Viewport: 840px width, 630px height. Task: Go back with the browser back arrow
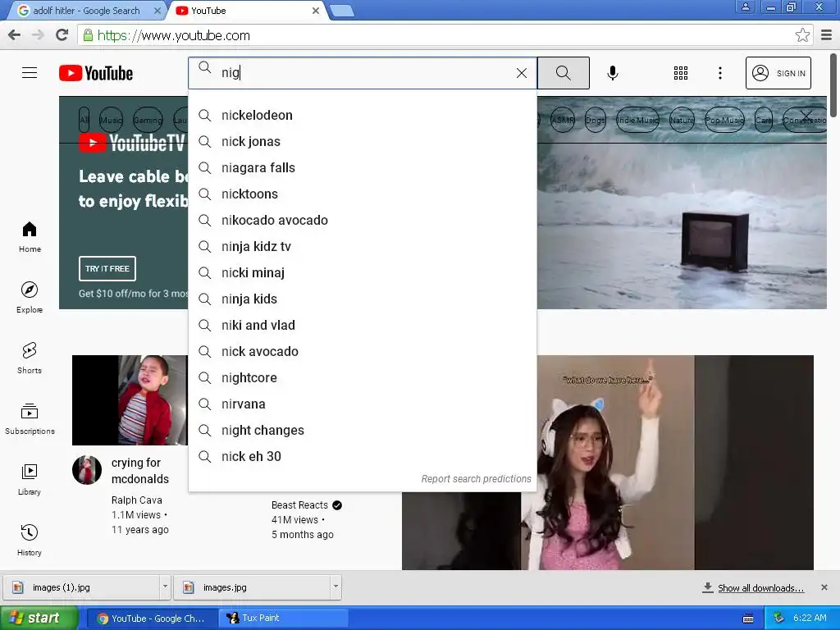coord(15,35)
